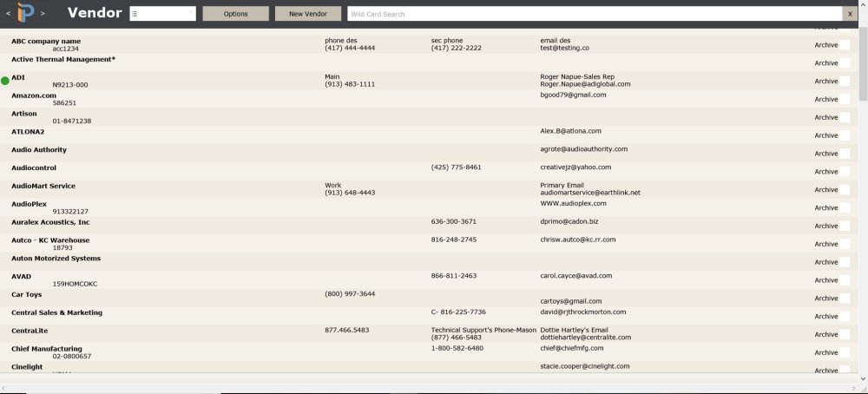Select AudioMart Service vendor
The image size is (868, 394).
coord(43,186)
